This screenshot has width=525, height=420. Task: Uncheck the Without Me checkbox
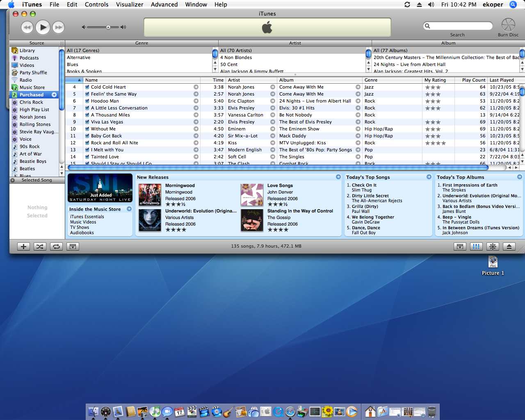tap(87, 129)
